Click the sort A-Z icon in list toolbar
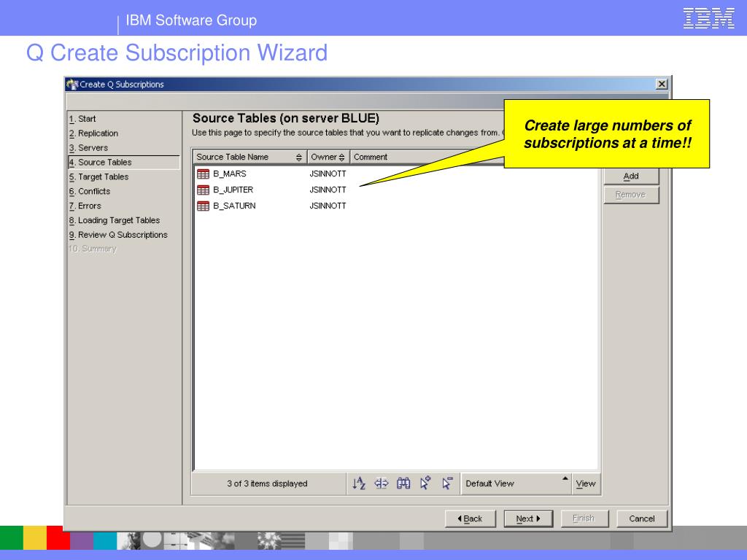 tap(359, 483)
